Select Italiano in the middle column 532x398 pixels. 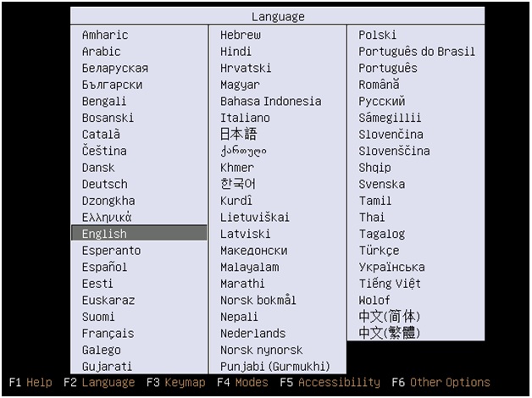coord(245,118)
